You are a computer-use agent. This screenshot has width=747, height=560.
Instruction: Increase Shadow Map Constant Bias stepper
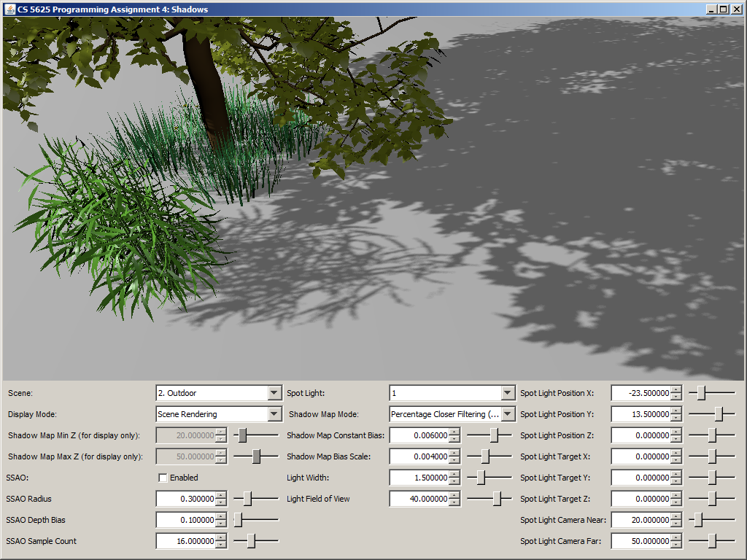tap(454, 432)
